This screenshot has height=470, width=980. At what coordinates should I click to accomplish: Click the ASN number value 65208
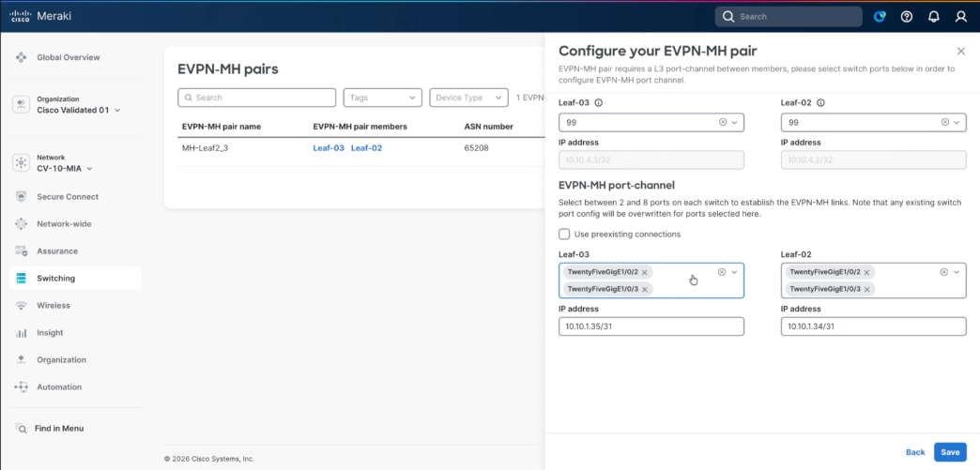[x=476, y=149]
